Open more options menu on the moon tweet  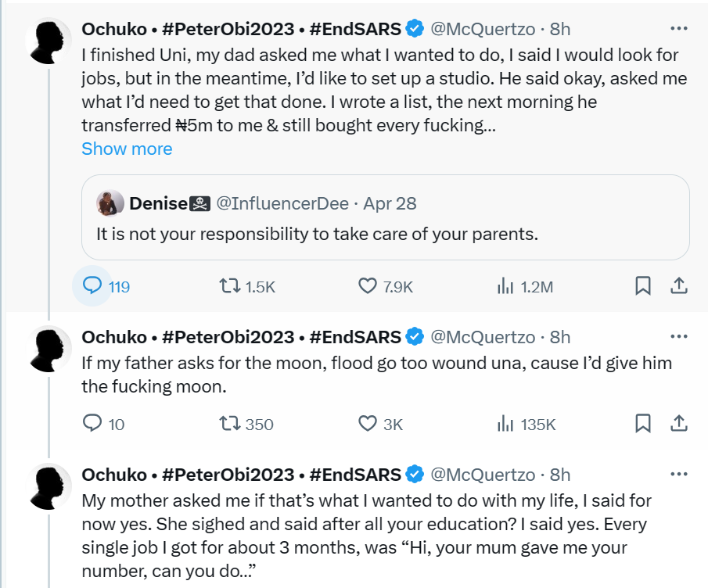[x=678, y=337]
